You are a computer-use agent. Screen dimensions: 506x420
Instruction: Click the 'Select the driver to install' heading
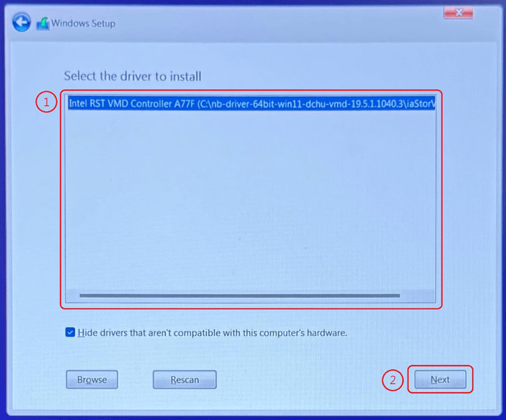[x=132, y=76]
